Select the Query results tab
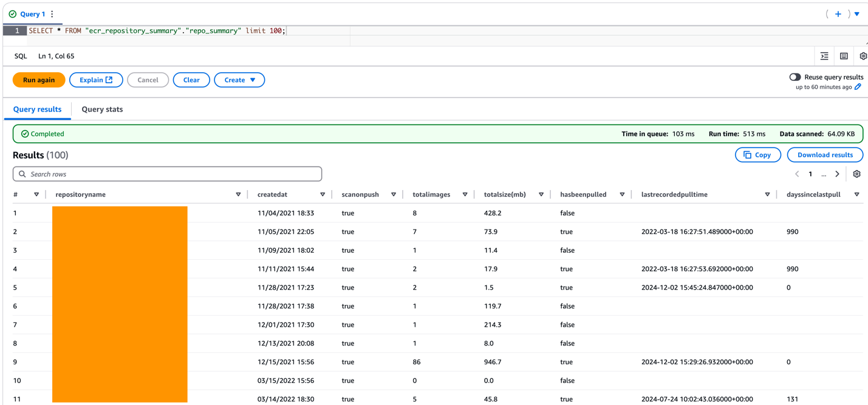The width and height of the screenshot is (868, 405). [x=38, y=109]
